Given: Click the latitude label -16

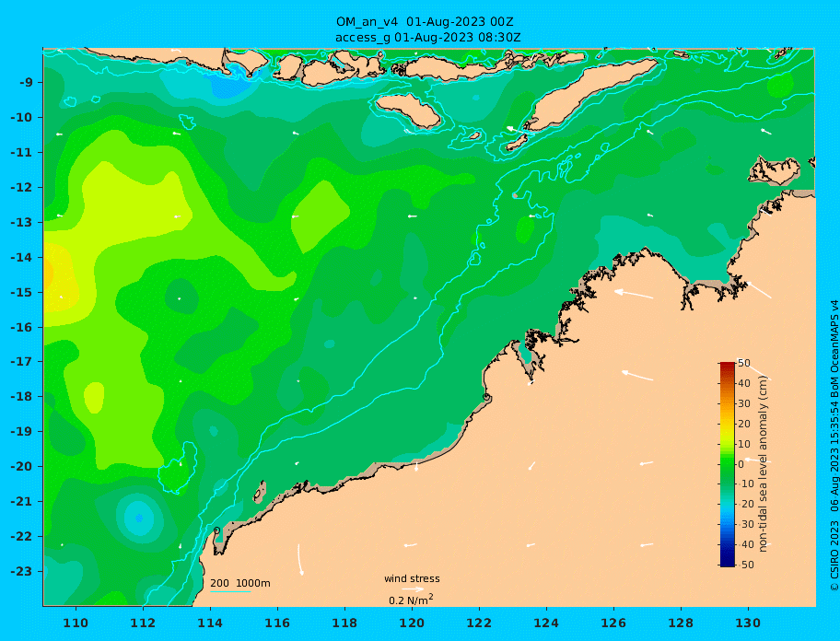Looking at the screenshot, I should pos(22,327).
